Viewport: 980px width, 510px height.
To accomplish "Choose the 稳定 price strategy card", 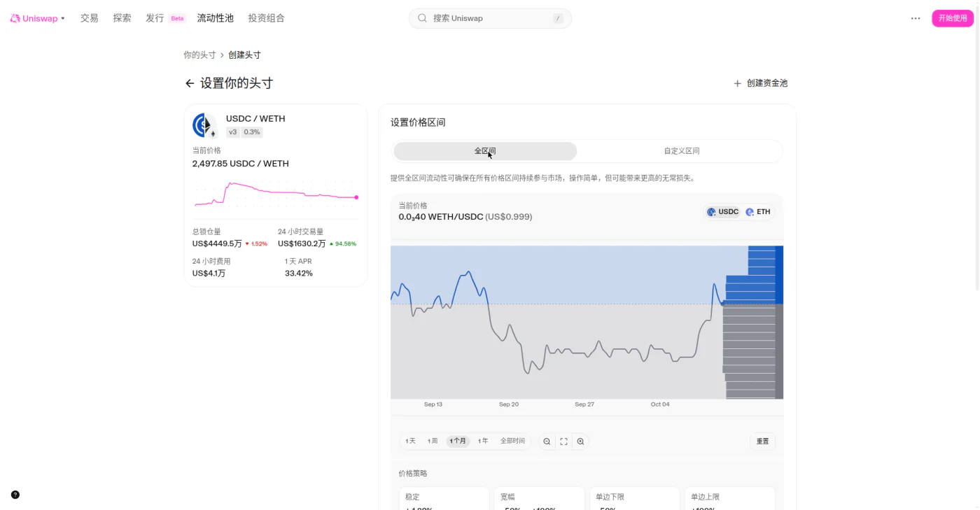I will pos(444,498).
